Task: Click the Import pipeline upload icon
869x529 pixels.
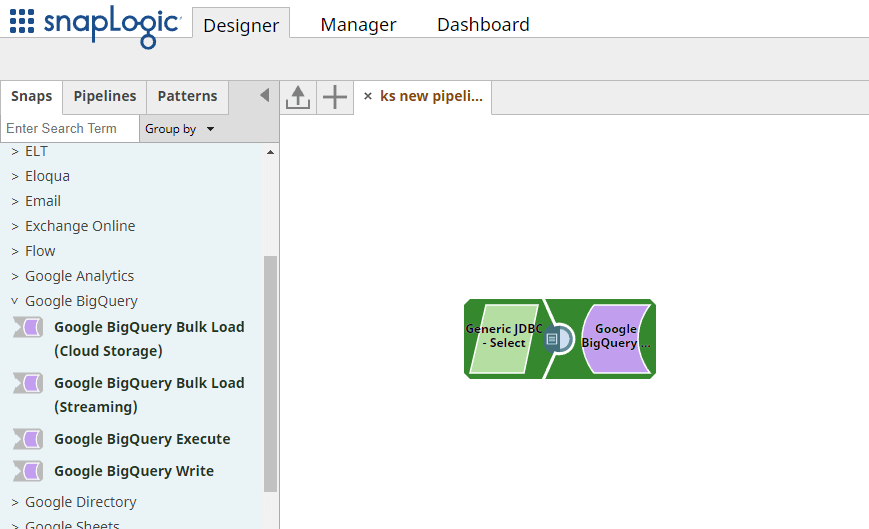Action: pos(298,97)
